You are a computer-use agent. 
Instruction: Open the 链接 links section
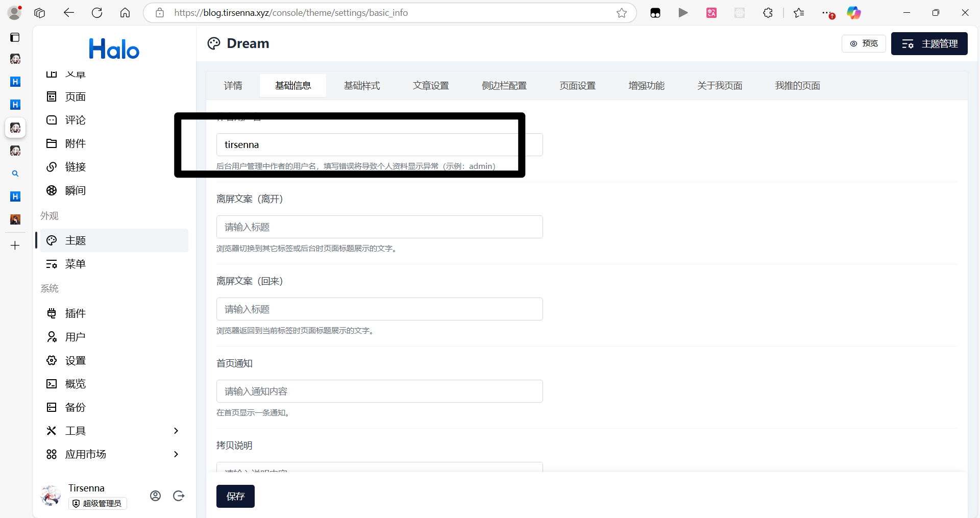tap(75, 167)
